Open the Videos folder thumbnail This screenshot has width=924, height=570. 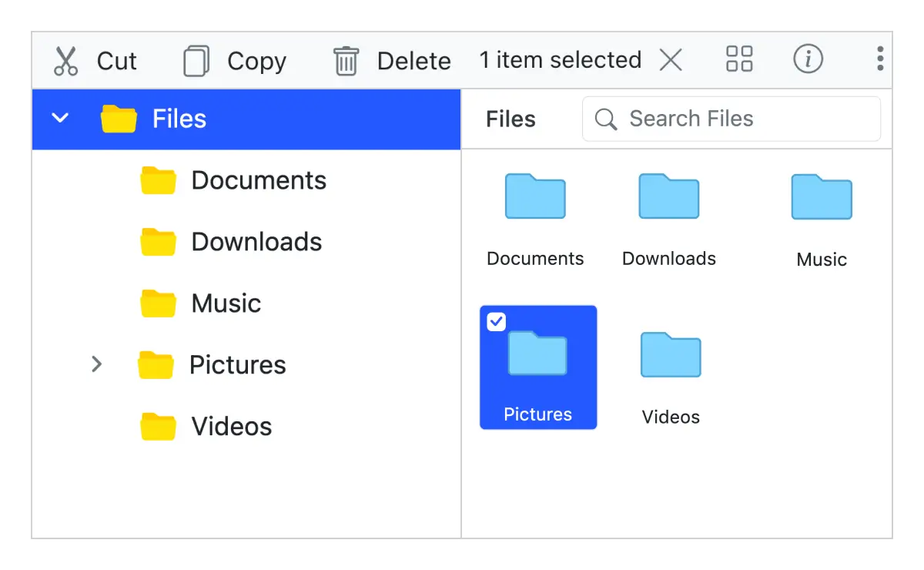[x=670, y=354]
